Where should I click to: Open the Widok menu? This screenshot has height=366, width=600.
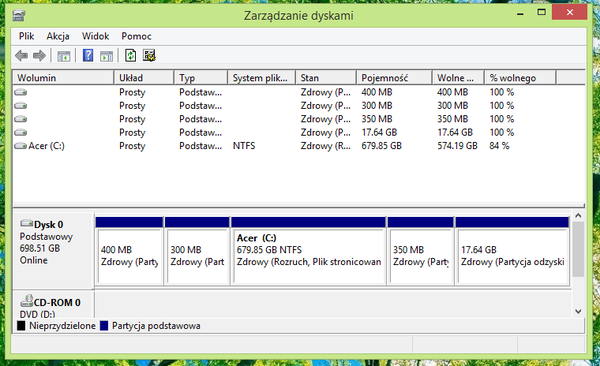click(95, 36)
